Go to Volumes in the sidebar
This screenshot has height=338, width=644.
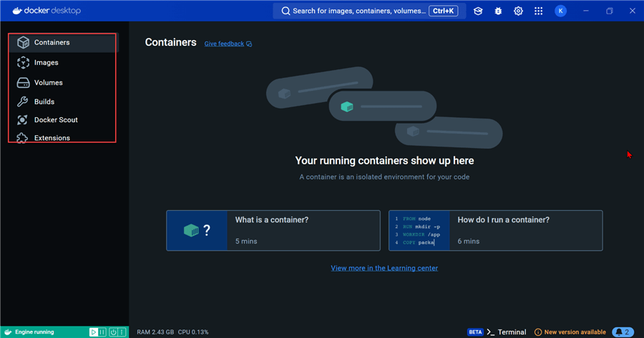coord(48,83)
